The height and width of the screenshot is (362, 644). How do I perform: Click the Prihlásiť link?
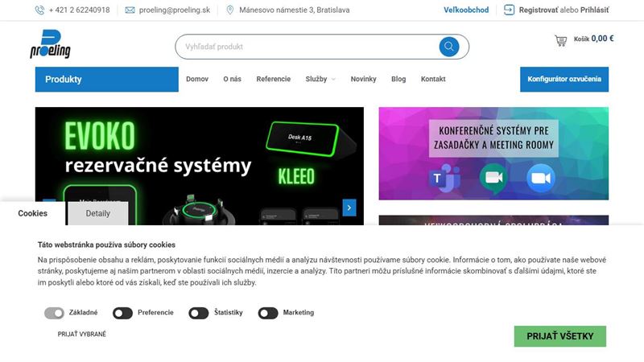pyautogui.click(x=594, y=10)
